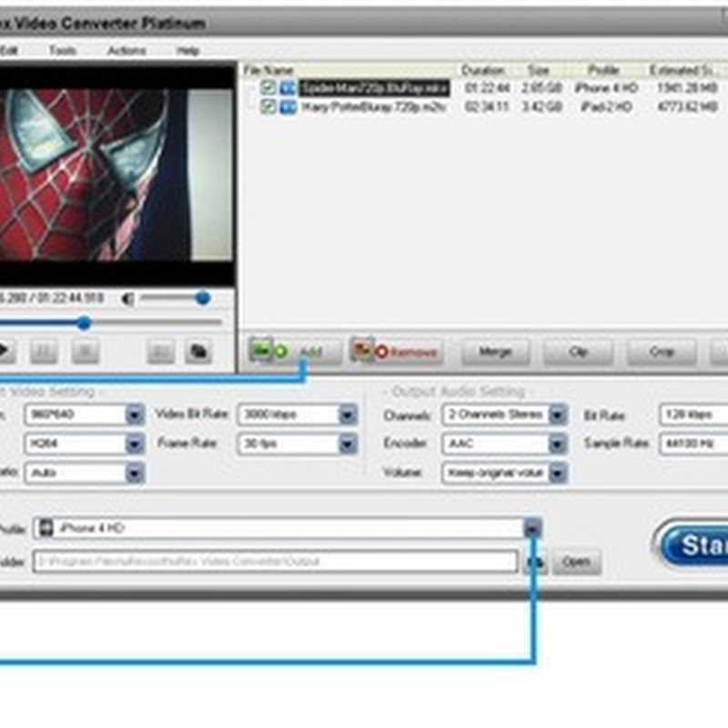Click the Duration column header
The width and height of the screenshot is (728, 728).
point(483,70)
